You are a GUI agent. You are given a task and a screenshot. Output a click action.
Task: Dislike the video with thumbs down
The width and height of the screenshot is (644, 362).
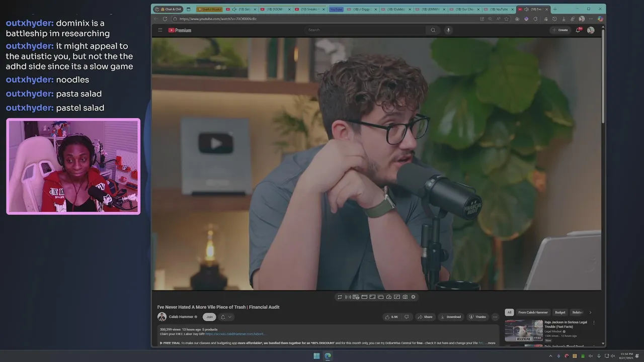coord(407,317)
